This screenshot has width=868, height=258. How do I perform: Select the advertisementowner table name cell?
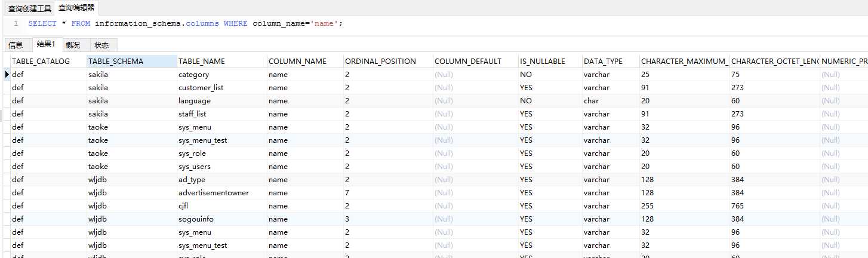(214, 193)
